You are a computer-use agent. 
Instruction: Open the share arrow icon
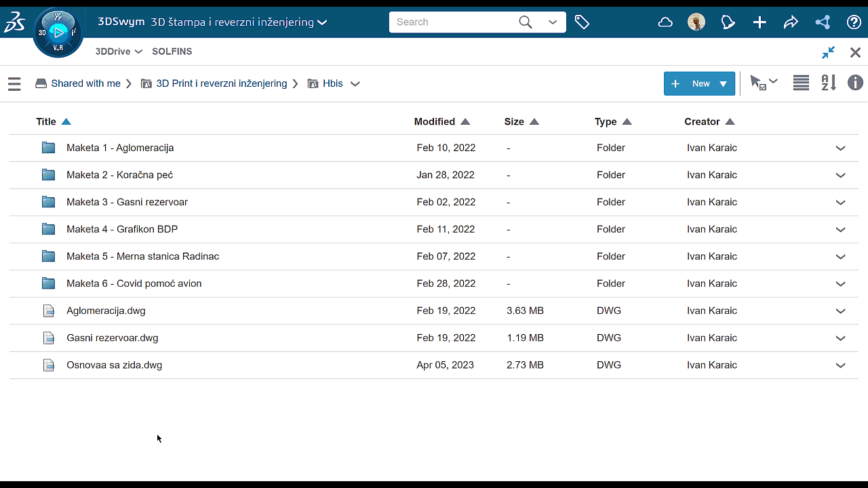(791, 22)
